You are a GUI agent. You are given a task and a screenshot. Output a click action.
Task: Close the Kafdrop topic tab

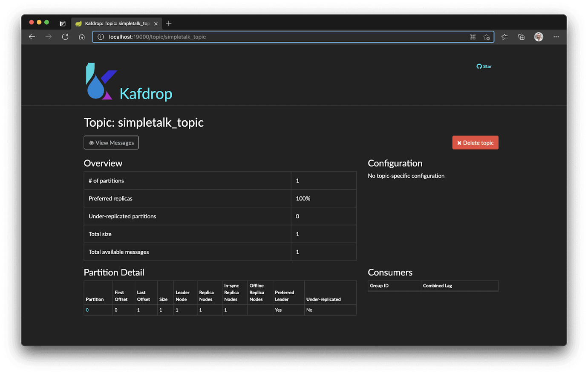[x=156, y=23]
